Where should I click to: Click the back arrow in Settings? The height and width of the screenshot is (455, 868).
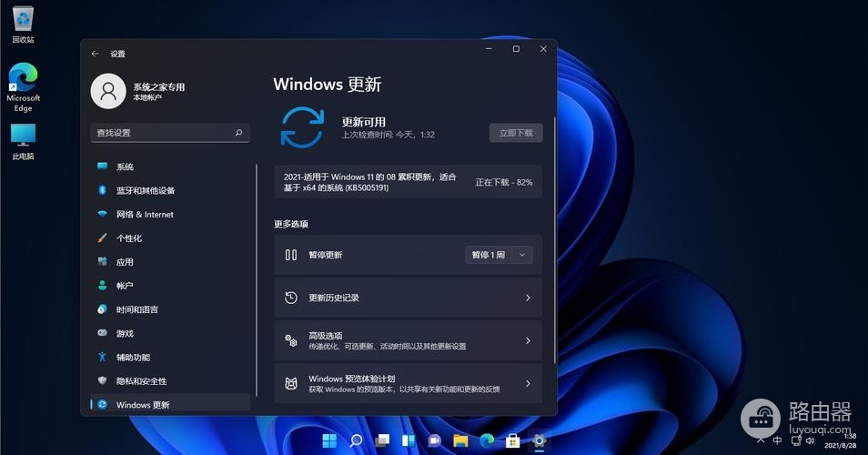(x=95, y=54)
